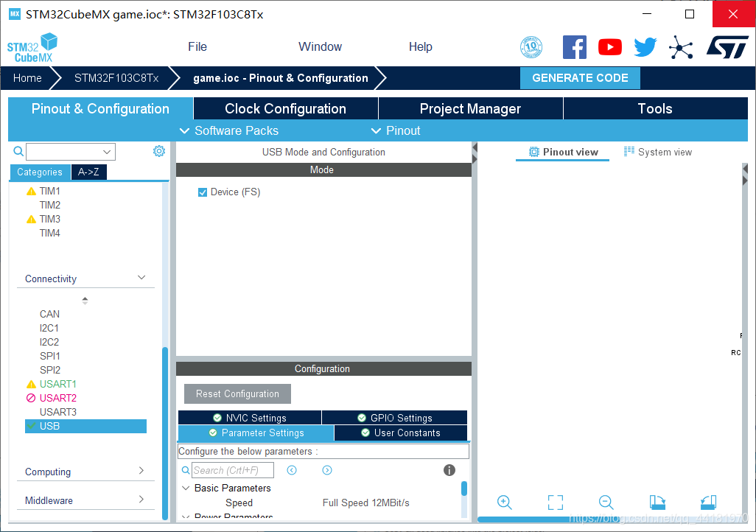This screenshot has height=532, width=756.
Task: Click the TIM1 warning icon
Action: pyautogui.click(x=32, y=192)
